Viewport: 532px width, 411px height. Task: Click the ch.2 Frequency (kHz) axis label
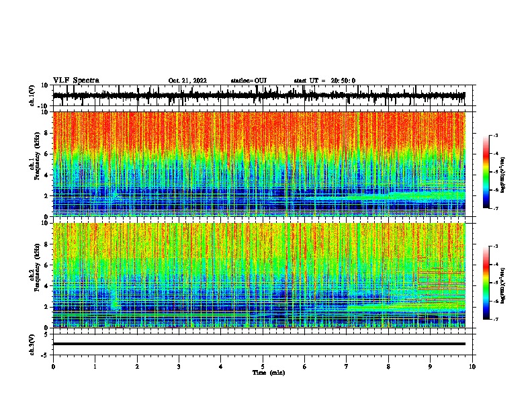(x=35, y=267)
